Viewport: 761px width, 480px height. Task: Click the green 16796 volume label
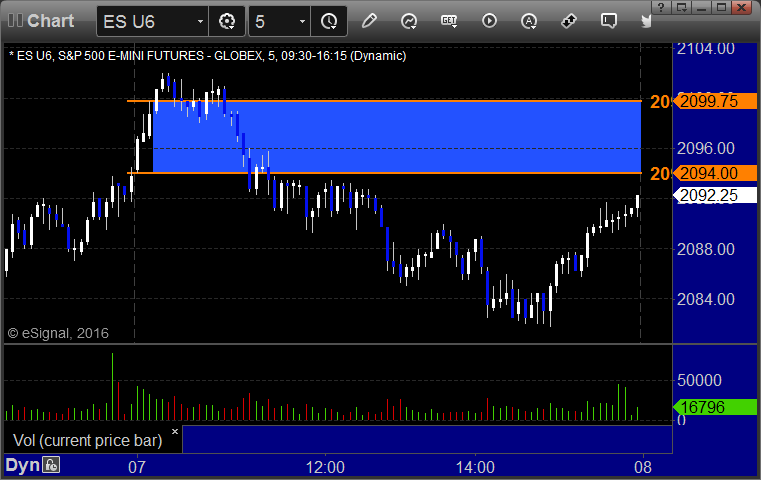point(715,407)
